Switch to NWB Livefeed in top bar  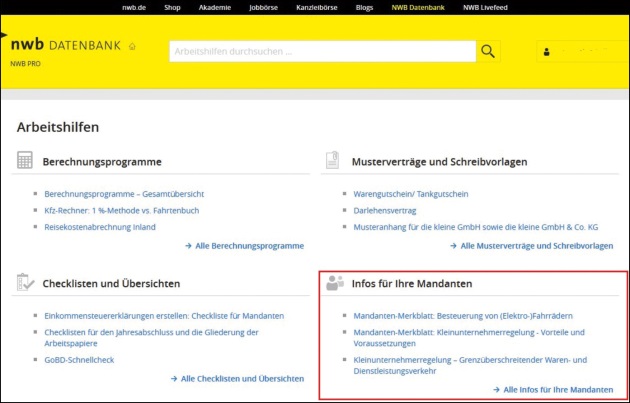(487, 8)
